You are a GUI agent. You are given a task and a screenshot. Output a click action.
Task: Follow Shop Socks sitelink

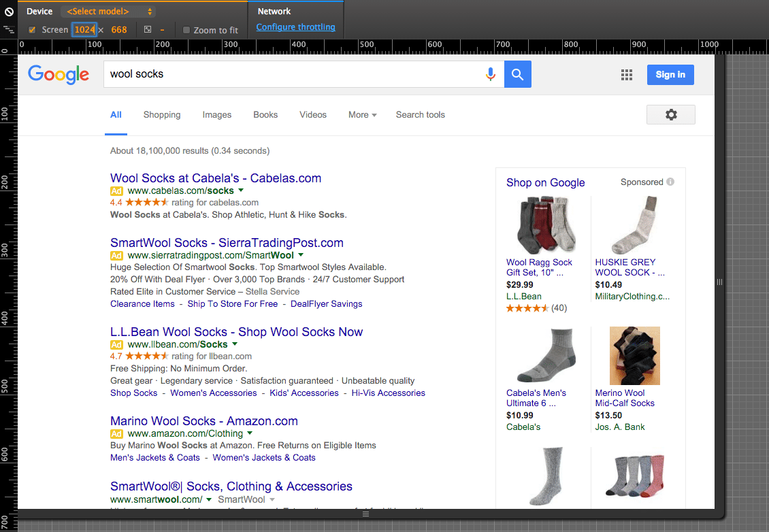coord(134,393)
